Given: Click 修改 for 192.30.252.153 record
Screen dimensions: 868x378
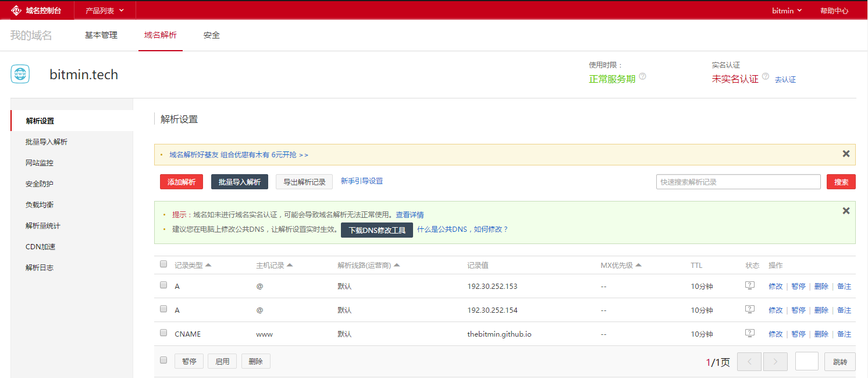Looking at the screenshot, I should pyautogui.click(x=775, y=286).
